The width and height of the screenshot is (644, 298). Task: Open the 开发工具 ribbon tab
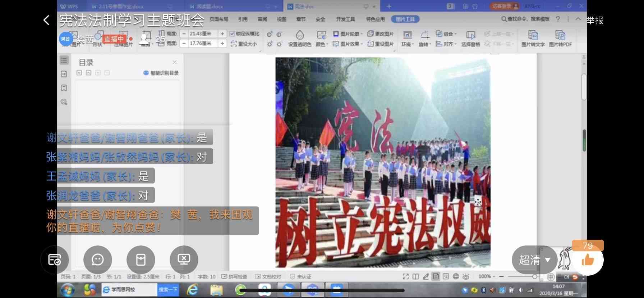pyautogui.click(x=345, y=19)
